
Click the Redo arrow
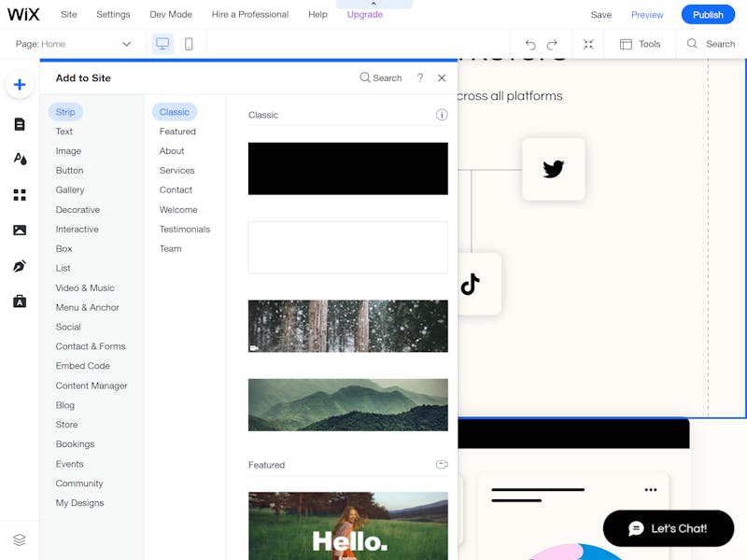(x=552, y=44)
